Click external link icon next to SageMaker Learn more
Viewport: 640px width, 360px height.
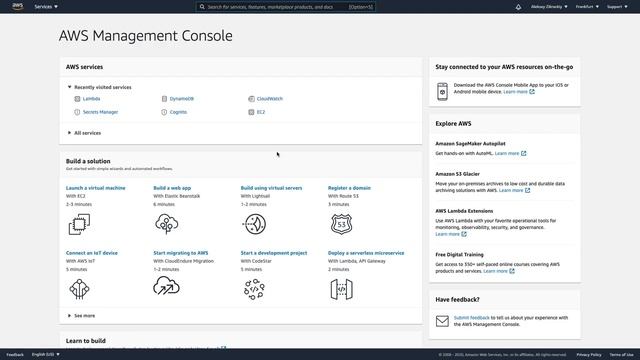524,153
